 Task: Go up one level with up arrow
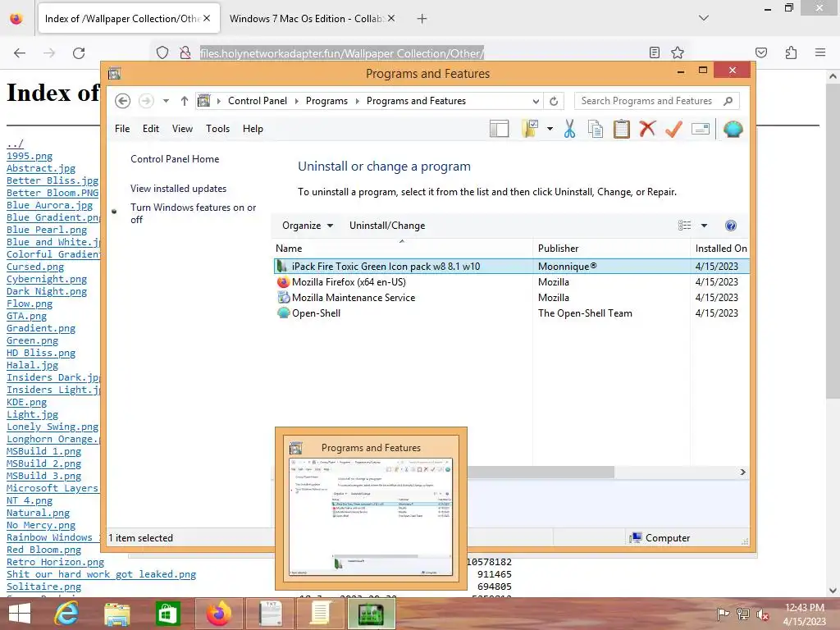click(x=185, y=101)
